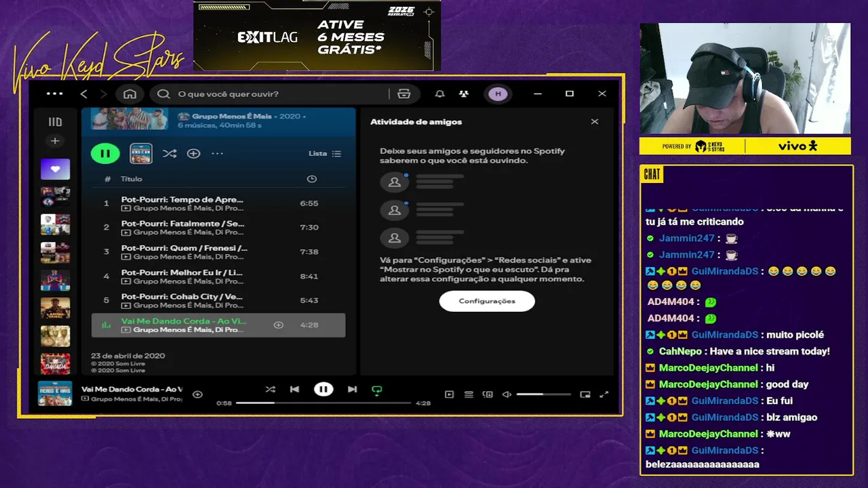Image resolution: width=868 pixels, height=488 pixels.
Task: Select track 'Pot-Pourri: Cohab City / Ve...'
Action: (x=218, y=300)
